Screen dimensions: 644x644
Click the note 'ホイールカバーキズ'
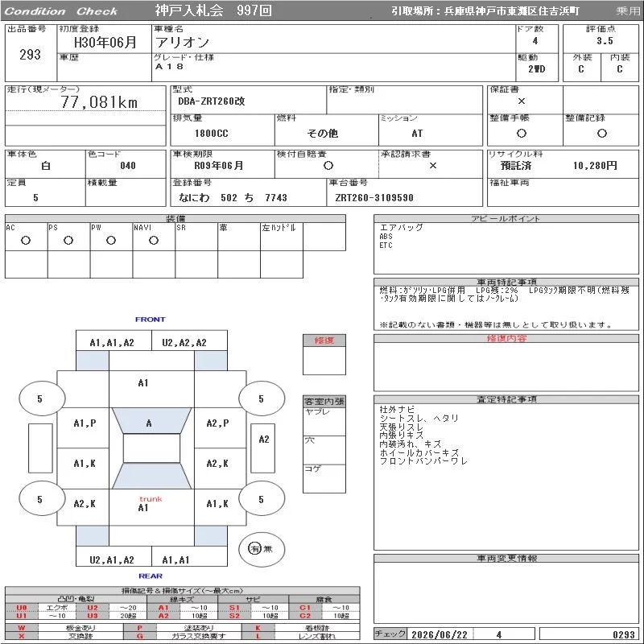[x=419, y=452]
